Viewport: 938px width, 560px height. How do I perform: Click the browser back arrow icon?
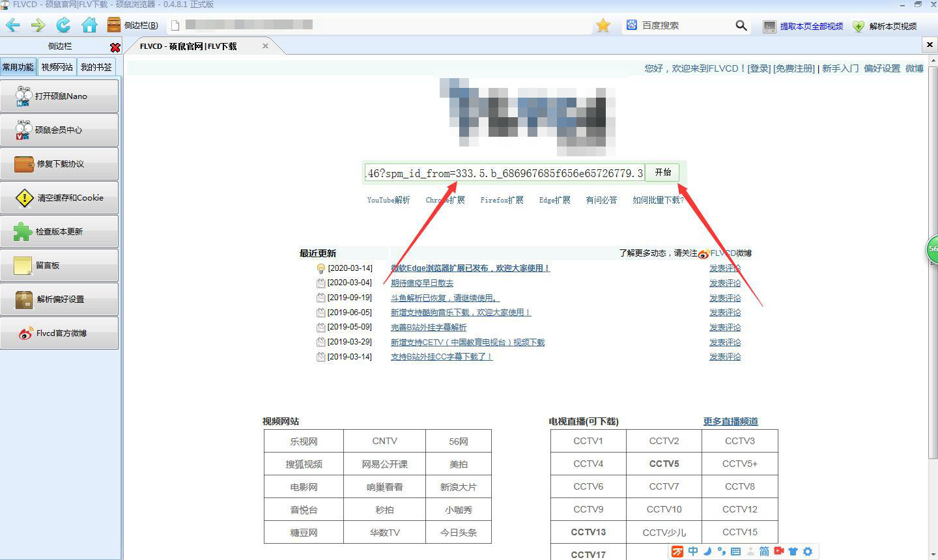tap(13, 25)
